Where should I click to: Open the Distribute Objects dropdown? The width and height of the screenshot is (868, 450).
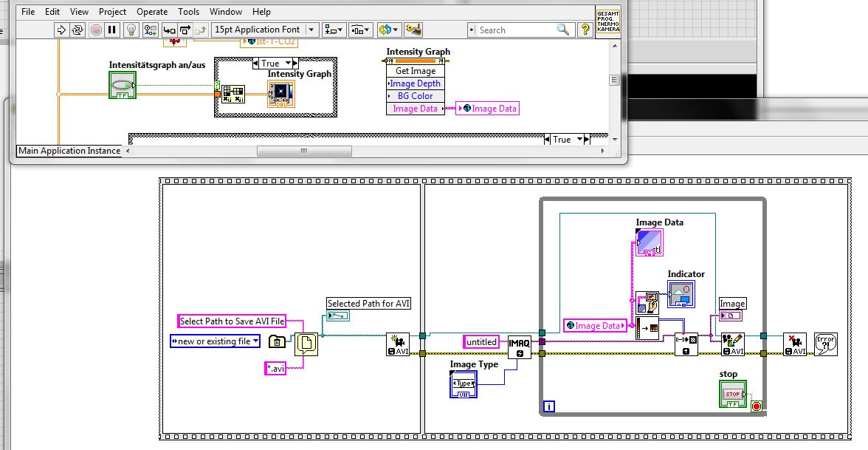click(360, 30)
